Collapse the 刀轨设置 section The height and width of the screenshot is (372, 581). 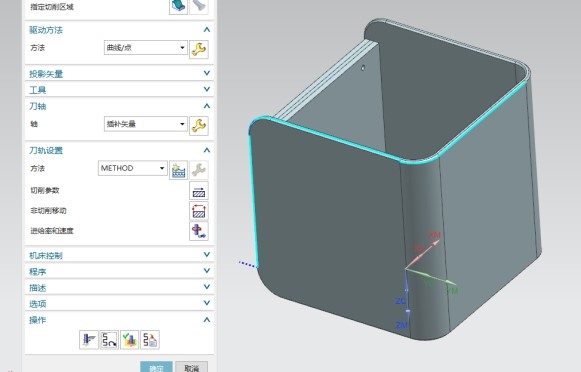point(207,150)
